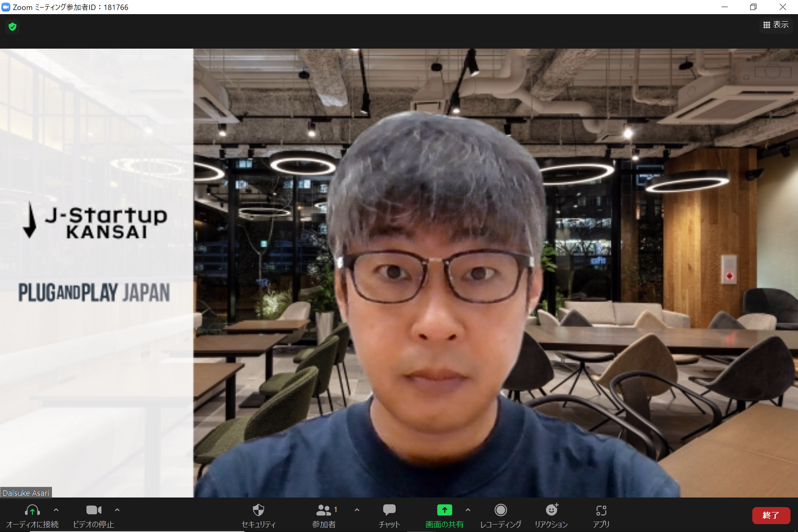
Task: Restore down the Zoom window
Action: tap(753, 7)
